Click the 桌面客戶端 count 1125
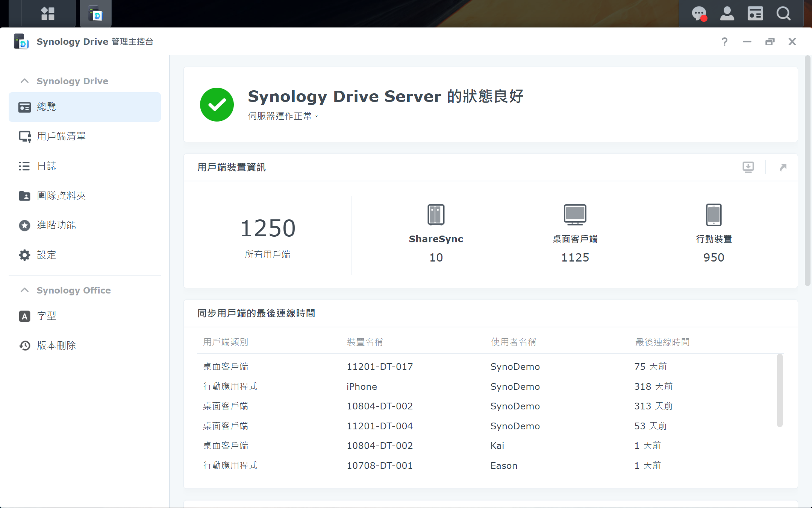Image resolution: width=812 pixels, height=508 pixels. [x=575, y=257]
